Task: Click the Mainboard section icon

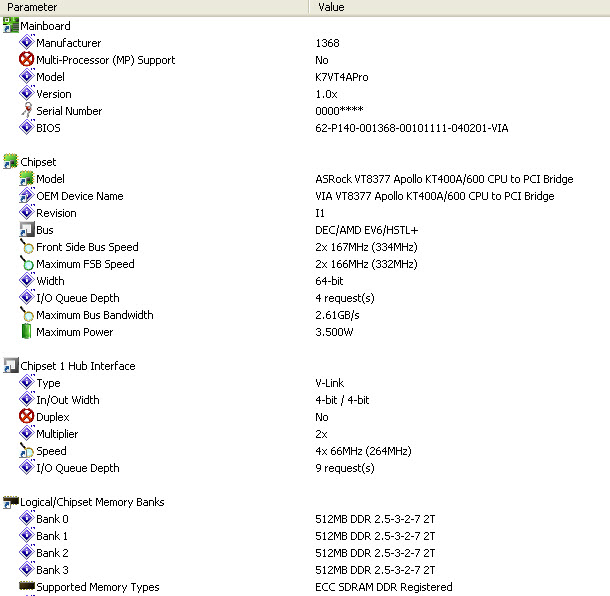Action: pos(11,26)
